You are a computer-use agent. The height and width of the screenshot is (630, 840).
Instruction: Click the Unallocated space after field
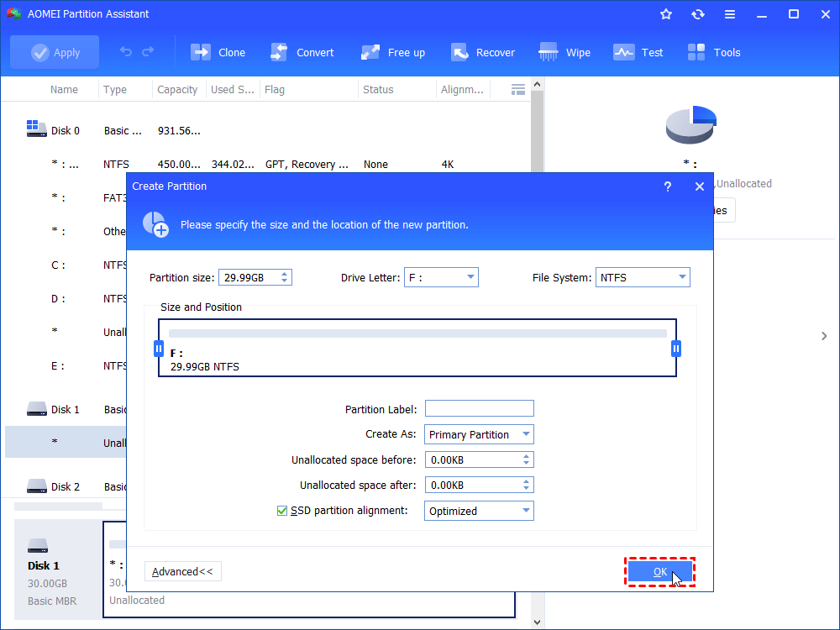coord(474,485)
